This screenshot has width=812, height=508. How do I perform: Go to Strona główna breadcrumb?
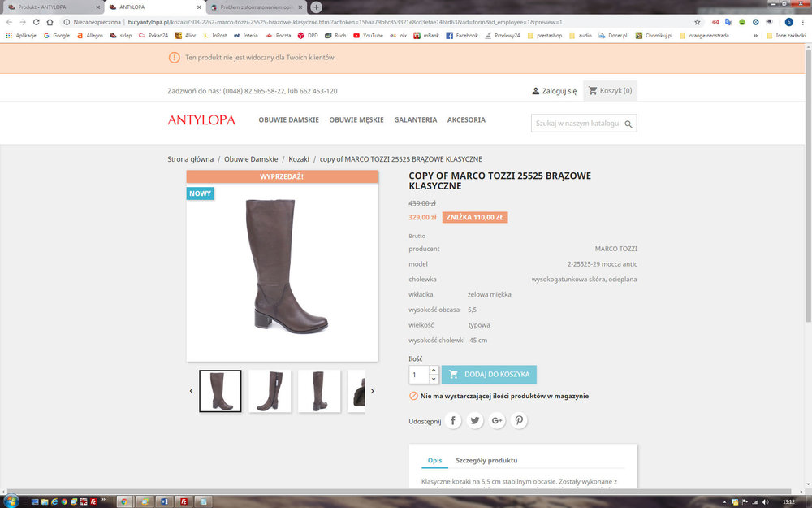tap(190, 159)
